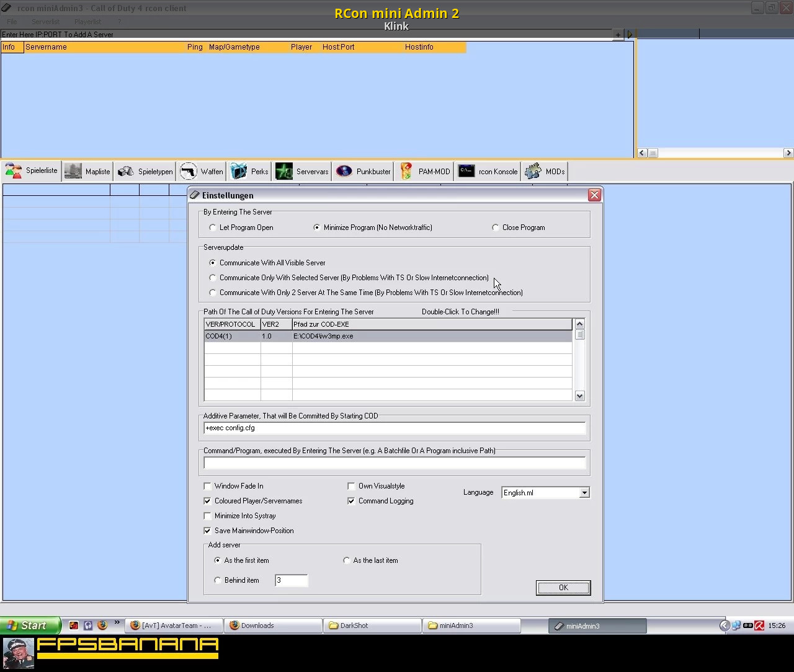Click the MODs gears icon
The height and width of the screenshot is (672, 794).
(533, 172)
